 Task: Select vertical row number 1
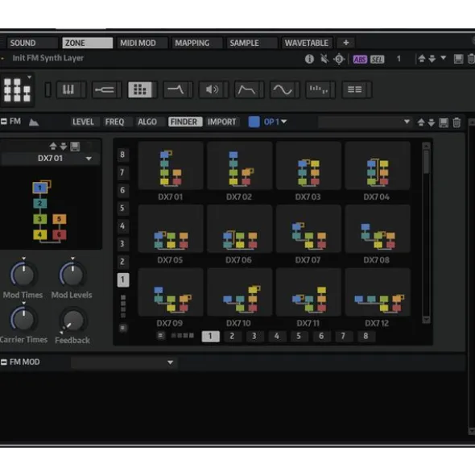123,279
